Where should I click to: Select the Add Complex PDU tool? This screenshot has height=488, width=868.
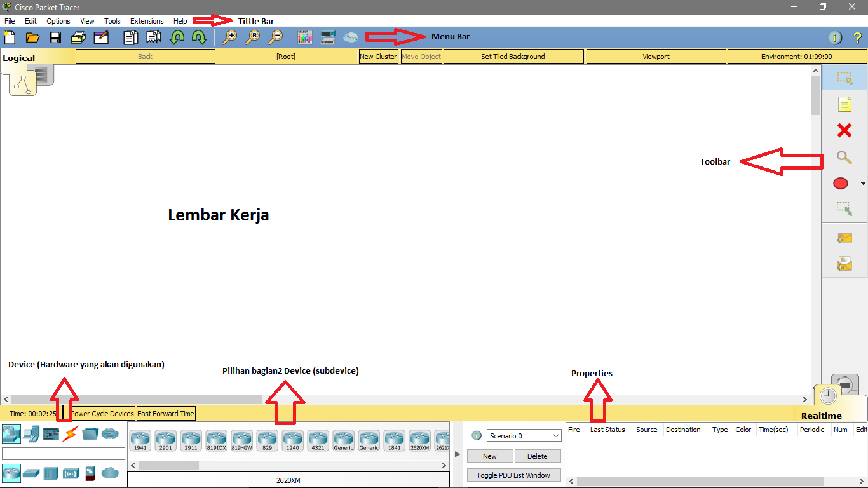pos(844,264)
